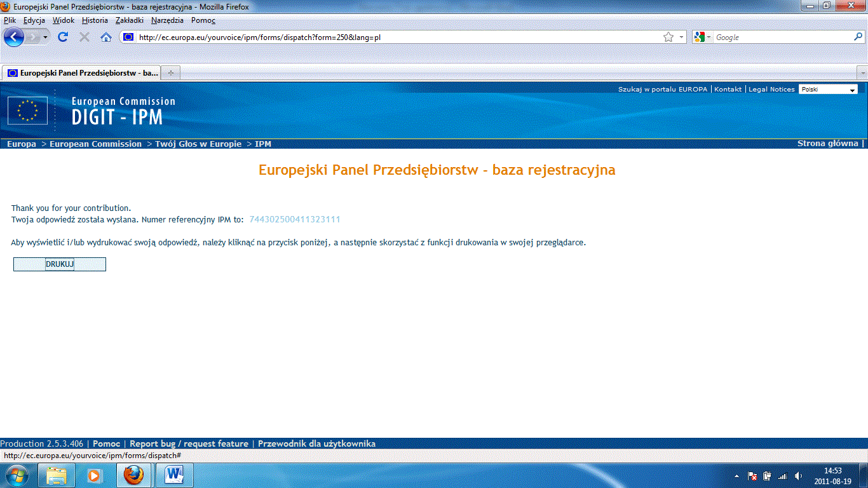Screen dimensions: 868x488
Task: Bookmark this page with the star icon
Action: (668, 37)
